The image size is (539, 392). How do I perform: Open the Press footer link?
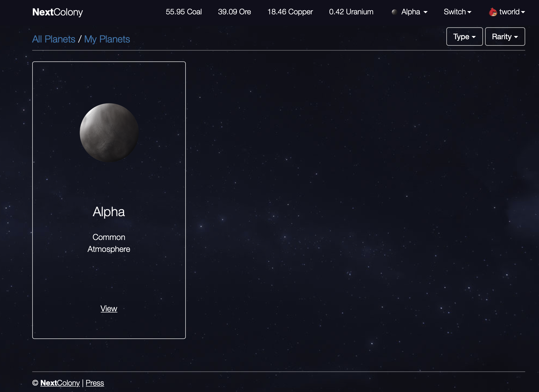click(95, 383)
